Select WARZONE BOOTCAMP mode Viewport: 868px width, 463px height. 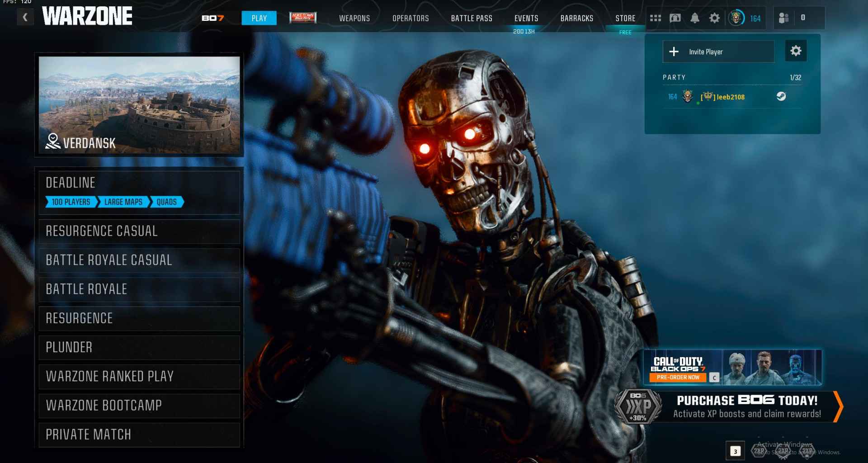(x=139, y=406)
